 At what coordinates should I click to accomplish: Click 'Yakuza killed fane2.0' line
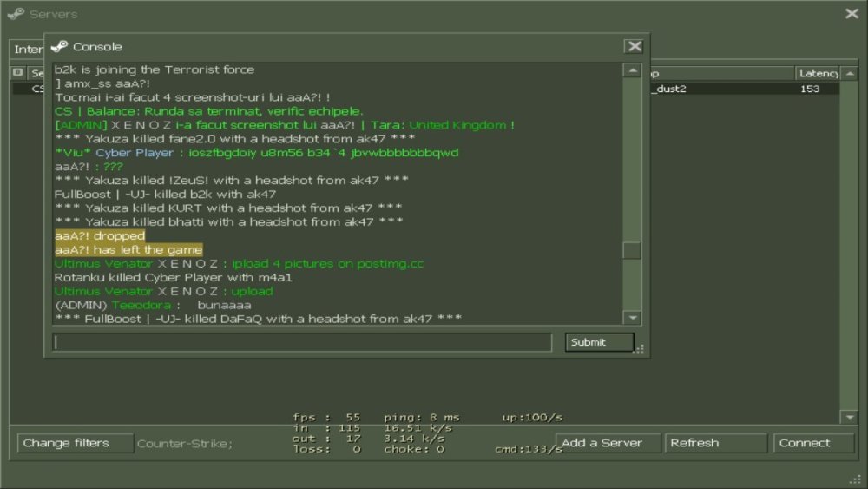pos(235,139)
